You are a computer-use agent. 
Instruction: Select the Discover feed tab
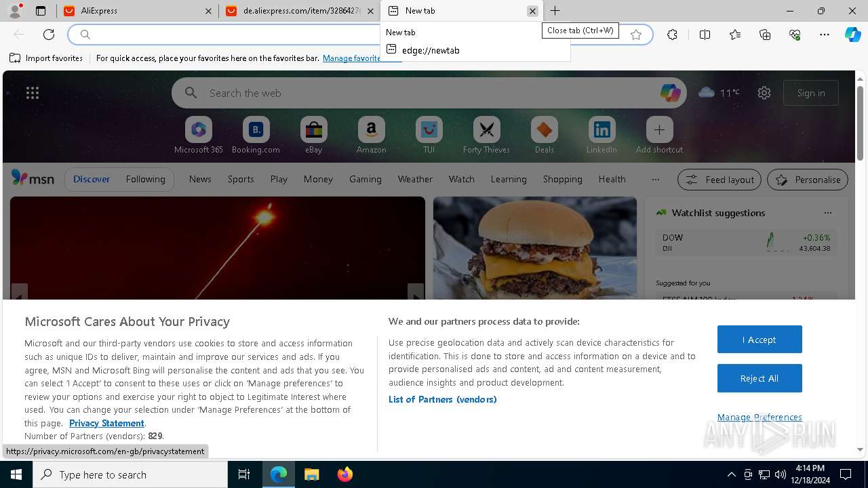click(x=92, y=179)
